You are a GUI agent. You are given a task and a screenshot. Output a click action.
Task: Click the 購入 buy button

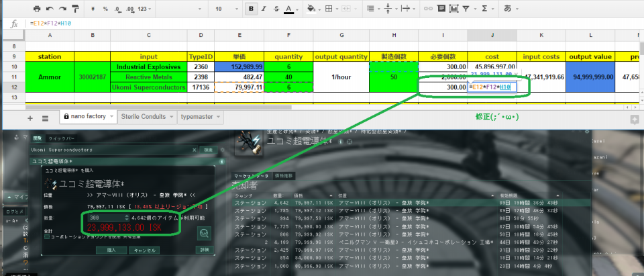111,250
